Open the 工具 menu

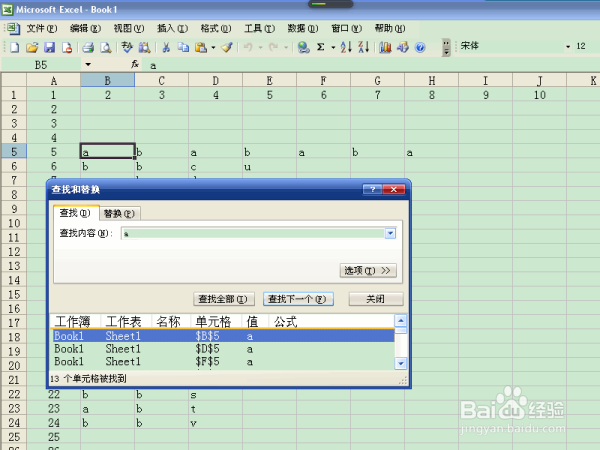tap(259, 28)
